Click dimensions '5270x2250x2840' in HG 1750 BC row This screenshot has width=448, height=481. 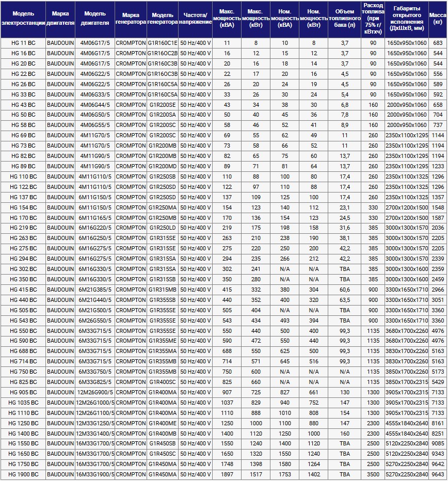[x=407, y=464]
